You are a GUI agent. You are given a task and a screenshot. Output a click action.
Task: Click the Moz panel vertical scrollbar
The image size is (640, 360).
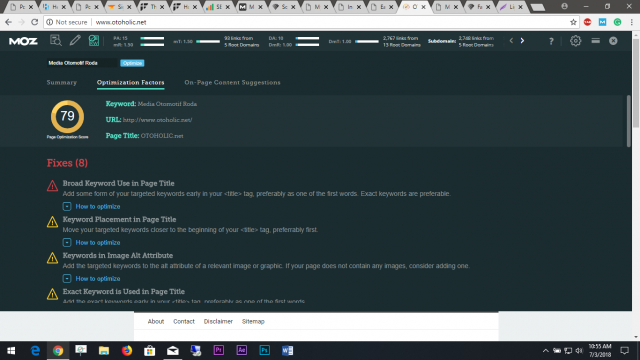click(x=629, y=121)
